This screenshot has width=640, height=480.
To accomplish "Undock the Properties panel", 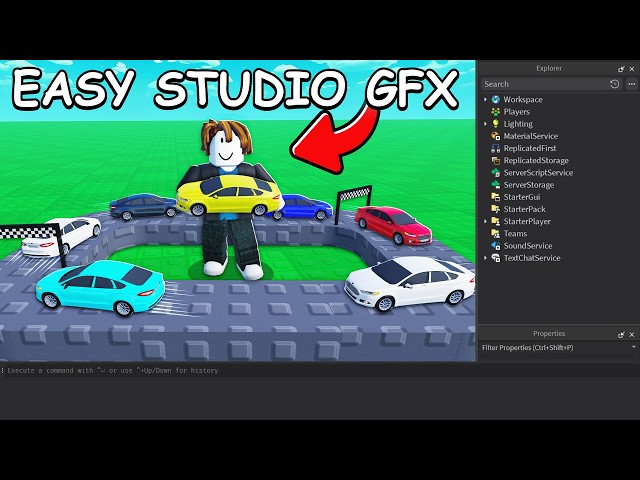I will pos(621,335).
